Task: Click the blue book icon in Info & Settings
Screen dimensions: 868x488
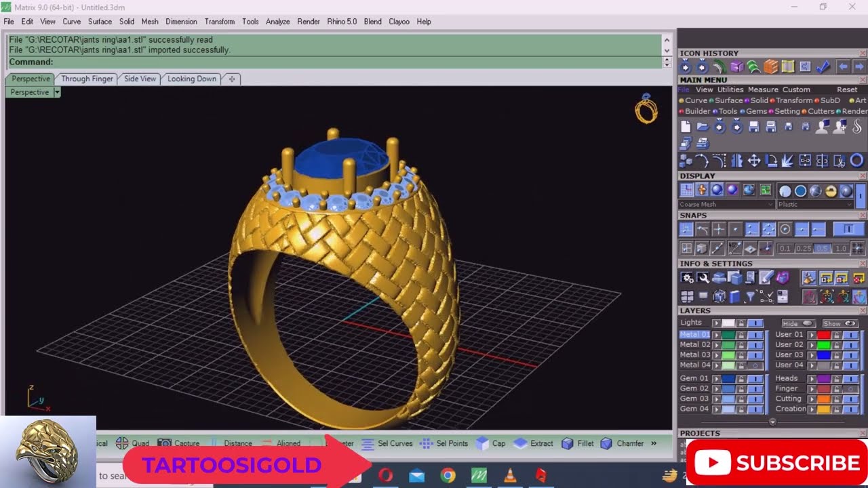Action: (x=734, y=296)
